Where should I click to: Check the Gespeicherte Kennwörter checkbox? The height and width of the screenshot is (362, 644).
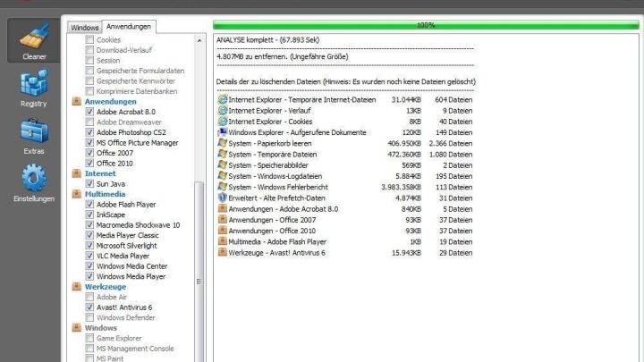tap(89, 80)
